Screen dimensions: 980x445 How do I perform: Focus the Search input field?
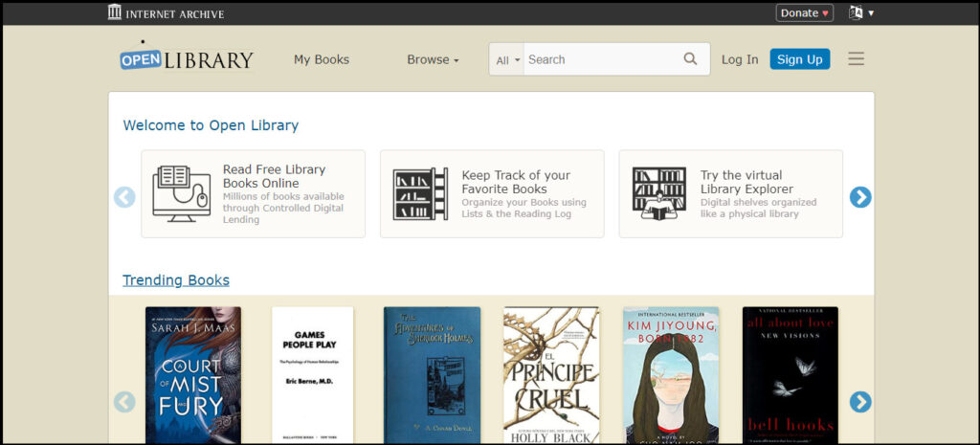(601, 59)
